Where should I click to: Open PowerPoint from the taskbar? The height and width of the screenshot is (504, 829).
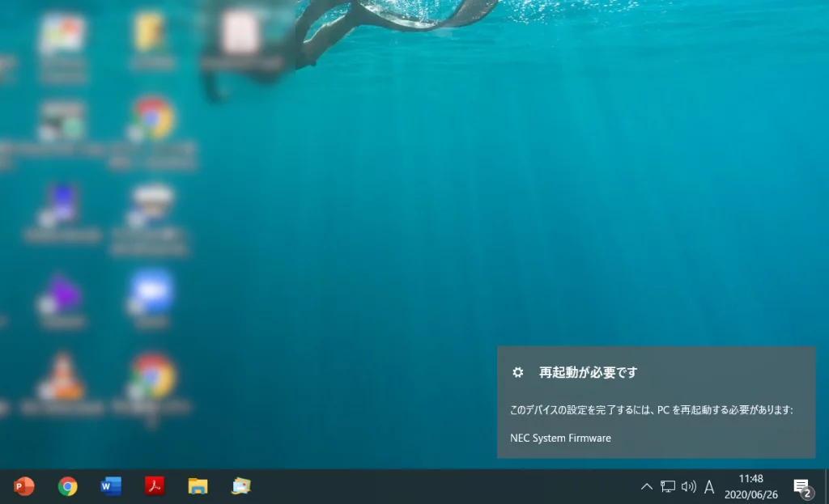[x=24, y=486]
